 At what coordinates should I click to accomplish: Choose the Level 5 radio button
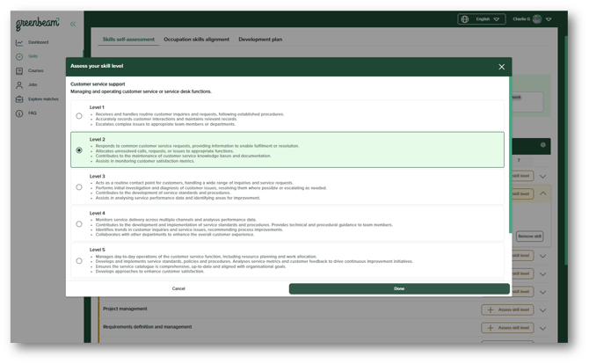[x=79, y=260]
